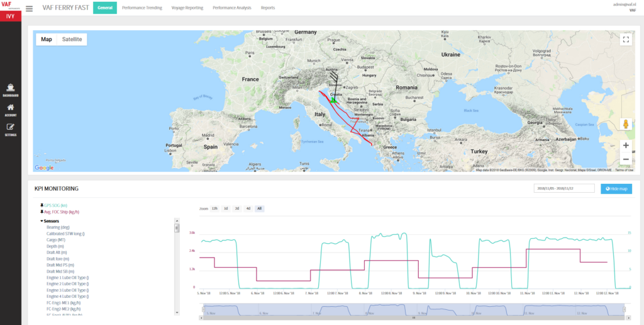Set chart zoom to 1d
This screenshot has width=644, height=325.
click(x=226, y=208)
